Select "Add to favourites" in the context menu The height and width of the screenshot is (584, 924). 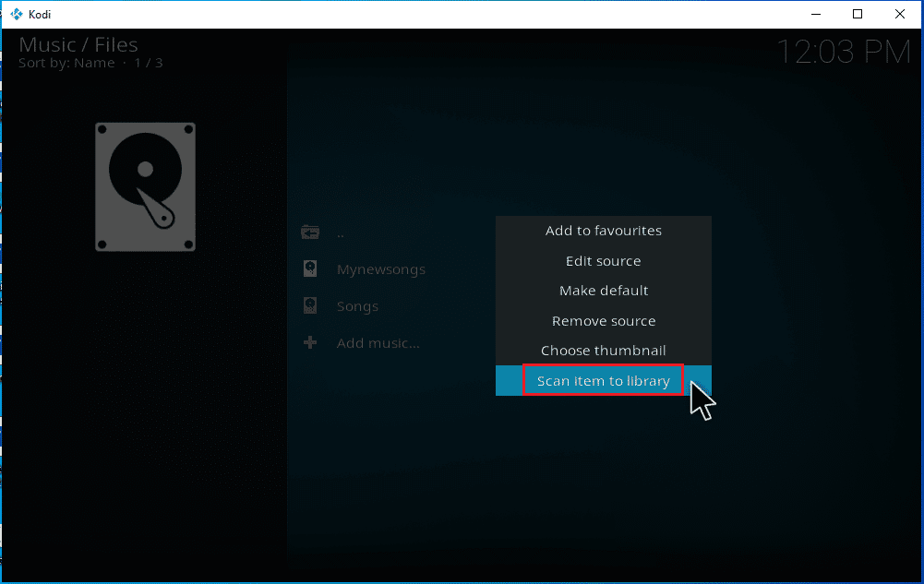coord(603,231)
